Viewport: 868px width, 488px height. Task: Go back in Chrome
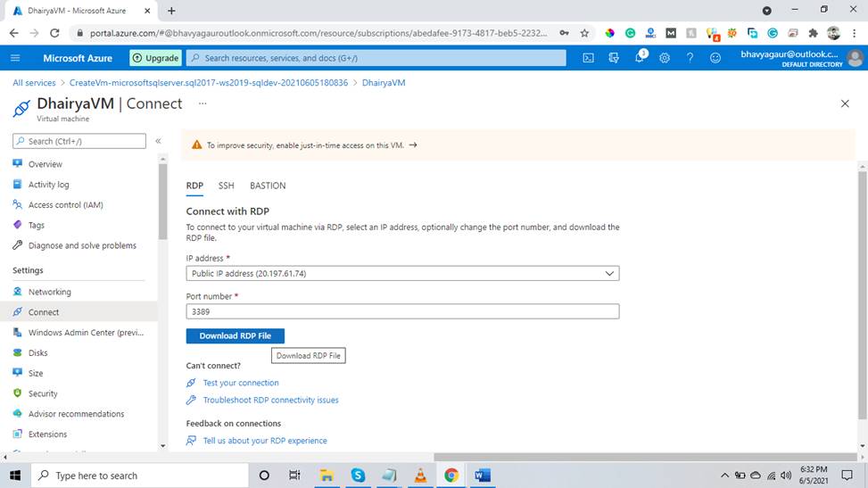pos(14,33)
